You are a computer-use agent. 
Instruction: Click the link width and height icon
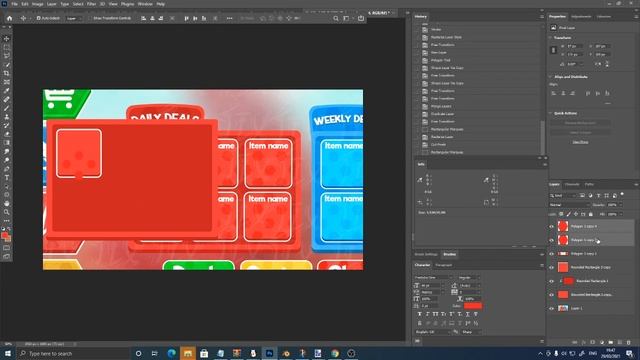pyautogui.click(x=553, y=50)
